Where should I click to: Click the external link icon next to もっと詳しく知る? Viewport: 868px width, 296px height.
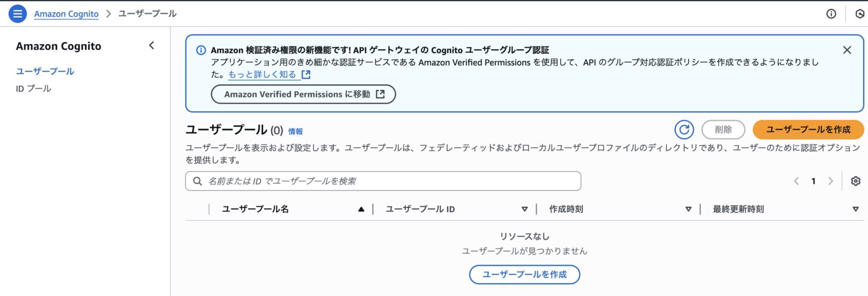(306, 74)
